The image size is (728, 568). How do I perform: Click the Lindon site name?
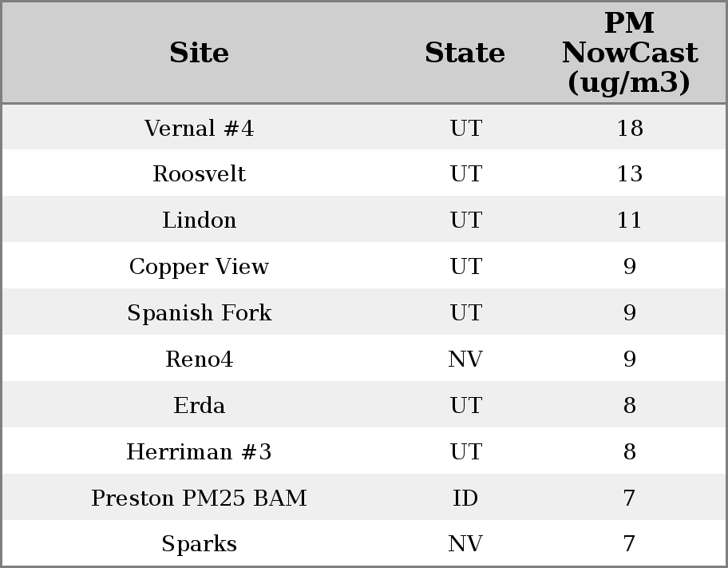click(199, 220)
